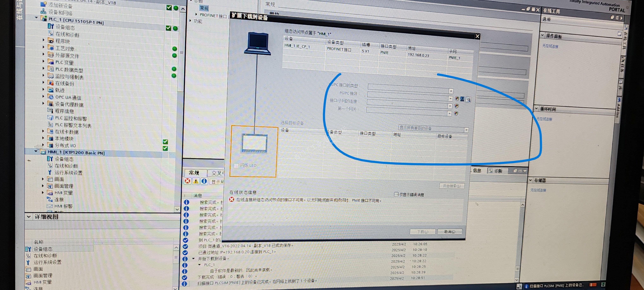Screen dimensions: 644x290
Task: Open PG/PC interface type (接口的类型) dropdown
Action: (x=451, y=91)
